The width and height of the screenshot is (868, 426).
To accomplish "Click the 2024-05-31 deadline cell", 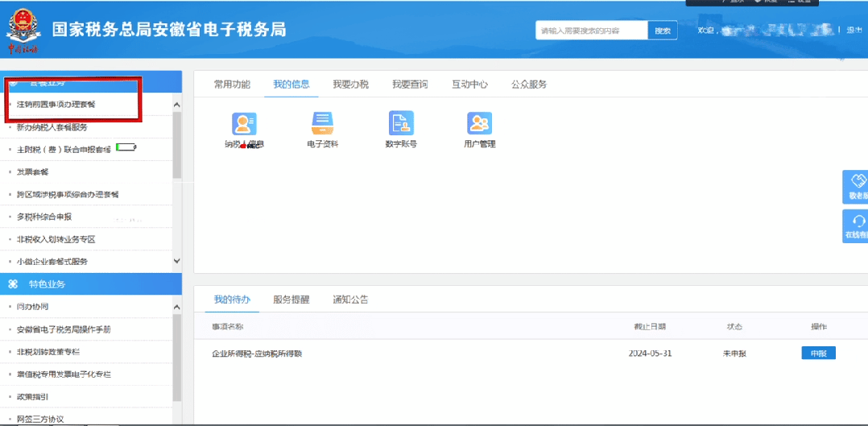I will pyautogui.click(x=650, y=354).
